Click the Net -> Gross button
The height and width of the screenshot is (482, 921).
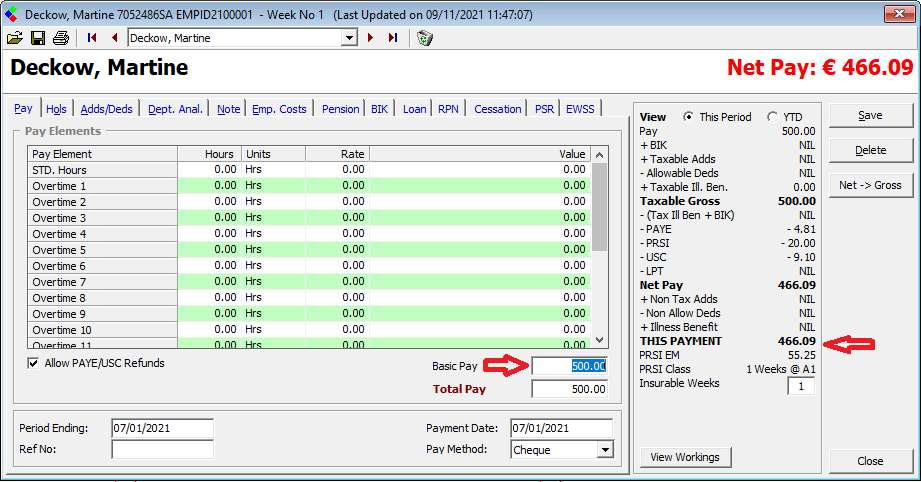pyautogui.click(x=869, y=185)
